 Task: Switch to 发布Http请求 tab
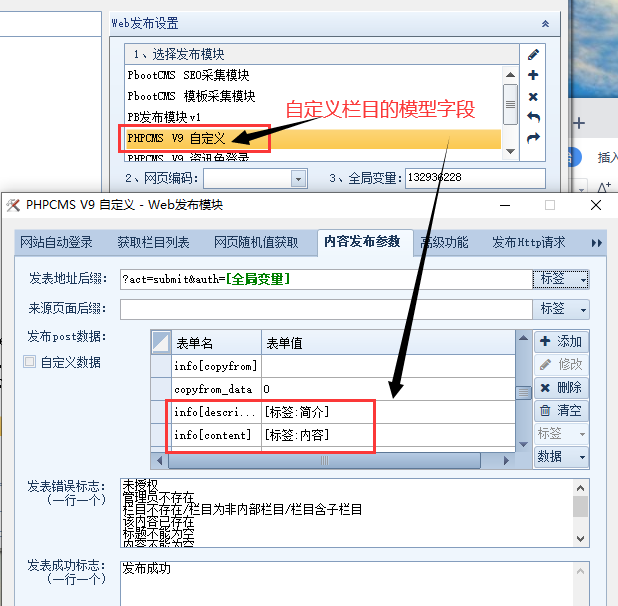click(528, 242)
